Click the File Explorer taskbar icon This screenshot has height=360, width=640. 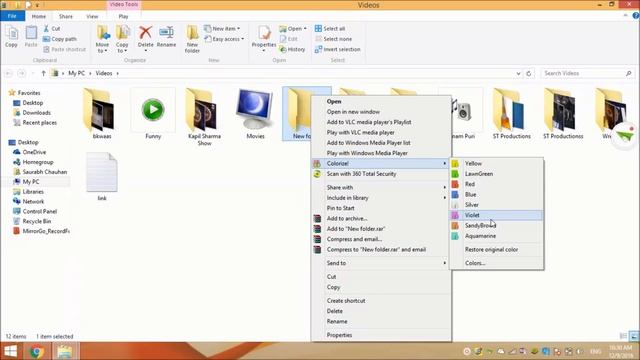point(64,351)
